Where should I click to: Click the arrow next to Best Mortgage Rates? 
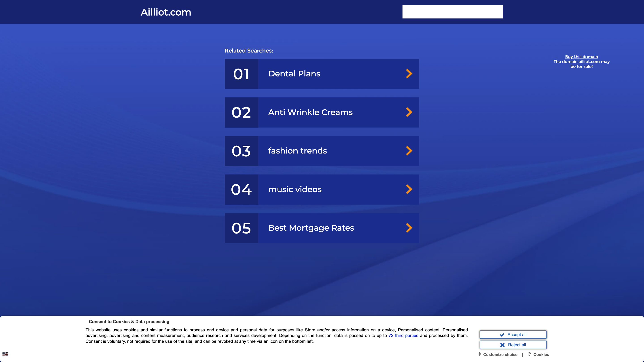(409, 228)
